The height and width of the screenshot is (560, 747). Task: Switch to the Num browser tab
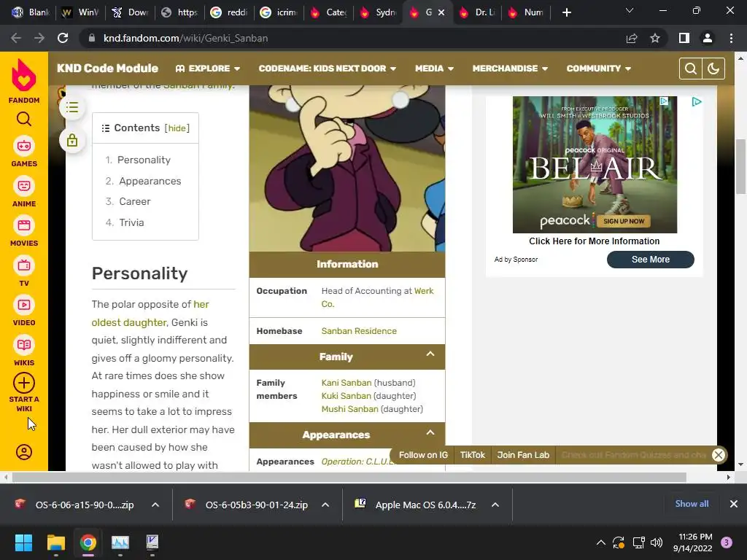(x=527, y=12)
